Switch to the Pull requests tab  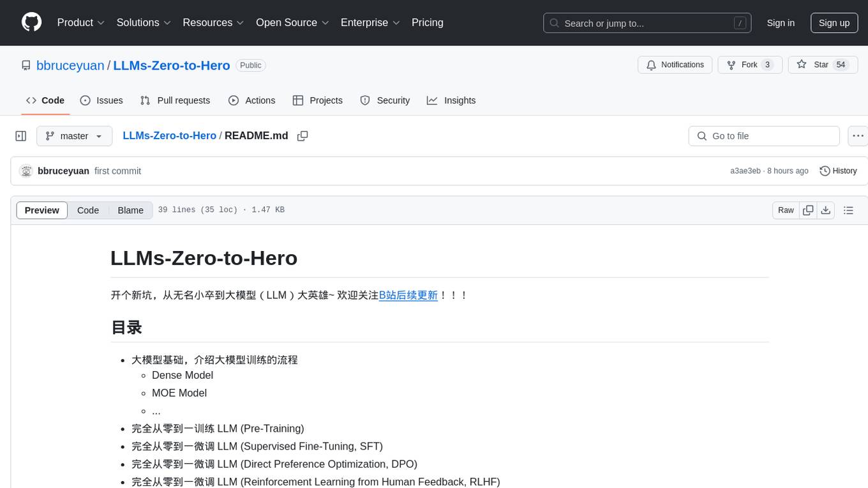pos(175,100)
